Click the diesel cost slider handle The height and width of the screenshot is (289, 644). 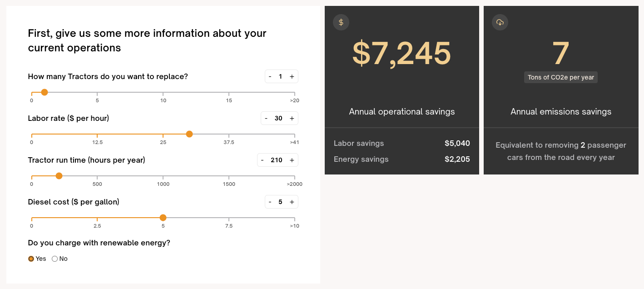pos(163,218)
